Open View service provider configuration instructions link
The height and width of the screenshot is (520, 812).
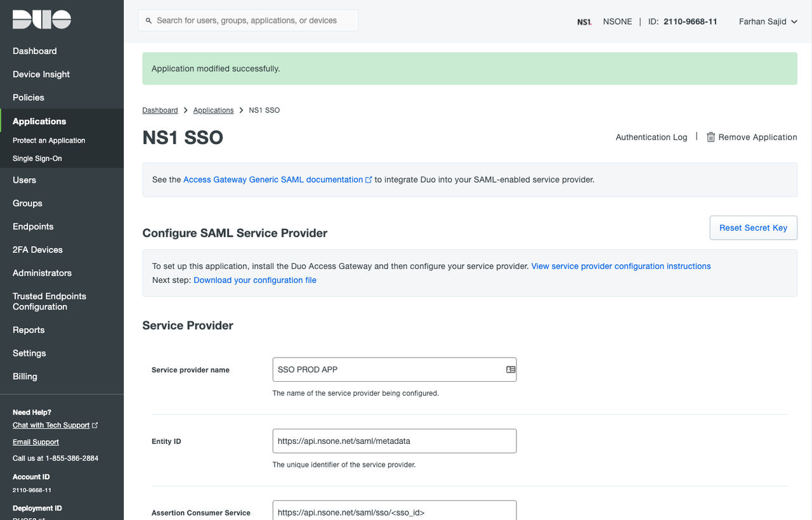tap(621, 266)
